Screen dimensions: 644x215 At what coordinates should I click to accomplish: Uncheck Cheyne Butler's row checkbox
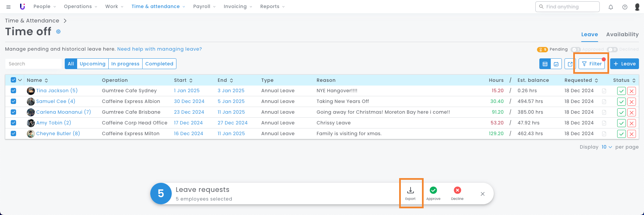click(x=13, y=133)
